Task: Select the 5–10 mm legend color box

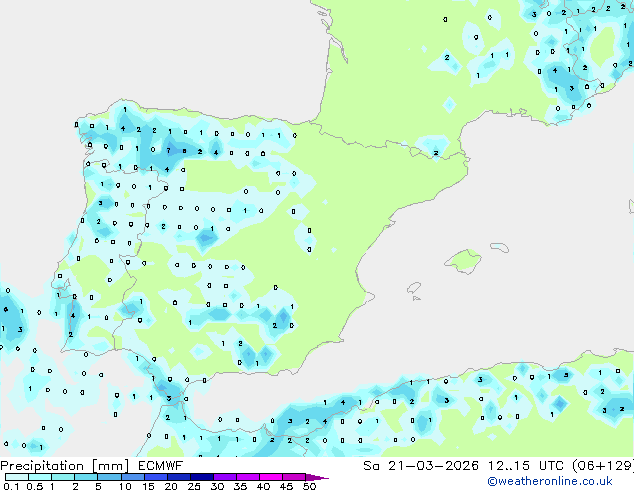Action: (109, 477)
